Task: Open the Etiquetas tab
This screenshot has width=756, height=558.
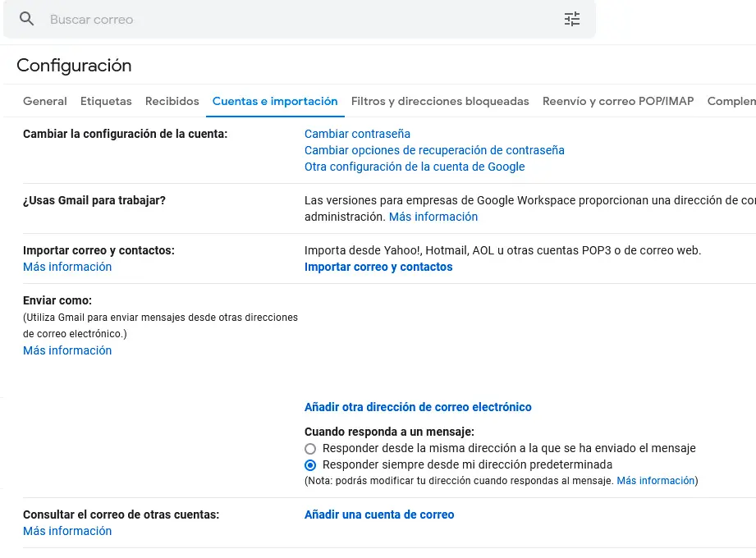Action: 106,101
